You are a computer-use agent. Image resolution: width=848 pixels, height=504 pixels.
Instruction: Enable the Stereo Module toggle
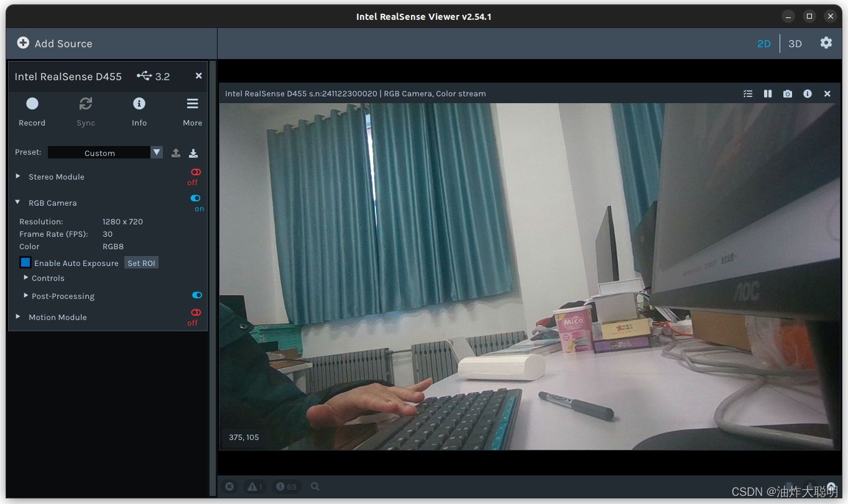[x=195, y=172]
